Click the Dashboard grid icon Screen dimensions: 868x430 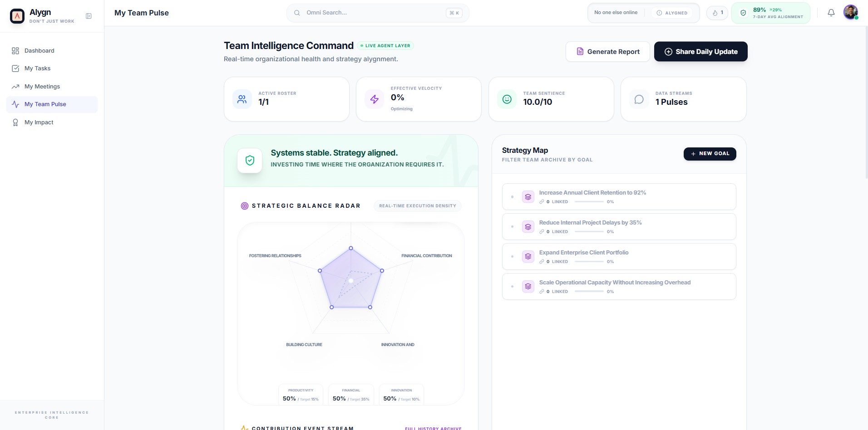(x=15, y=51)
